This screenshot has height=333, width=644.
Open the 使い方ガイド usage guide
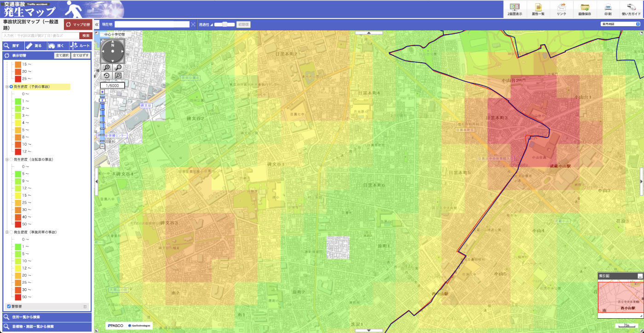[x=631, y=9]
